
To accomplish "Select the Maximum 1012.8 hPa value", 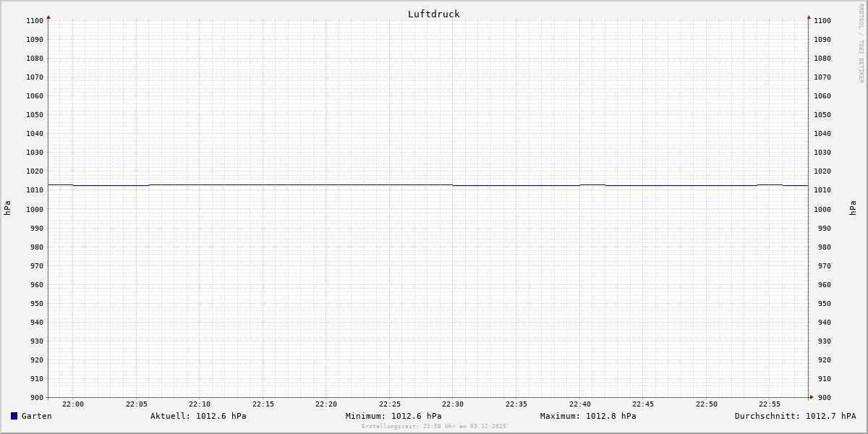I will [588, 416].
